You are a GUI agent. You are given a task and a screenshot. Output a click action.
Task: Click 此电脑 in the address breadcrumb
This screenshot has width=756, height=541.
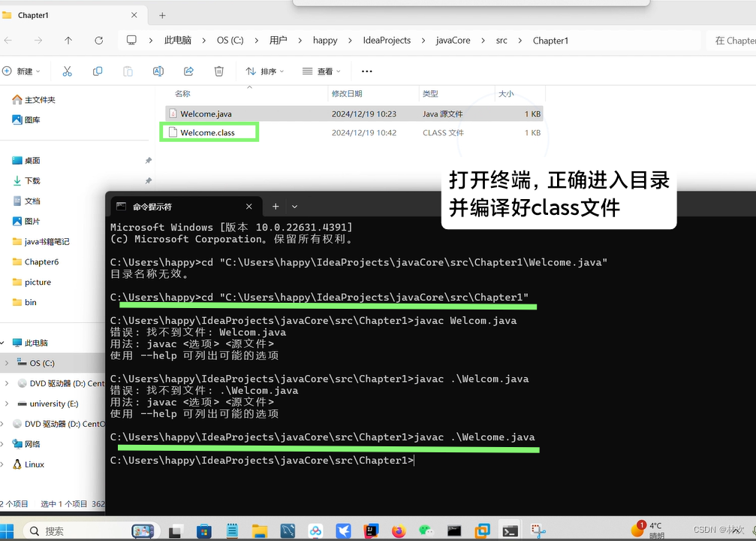point(177,41)
